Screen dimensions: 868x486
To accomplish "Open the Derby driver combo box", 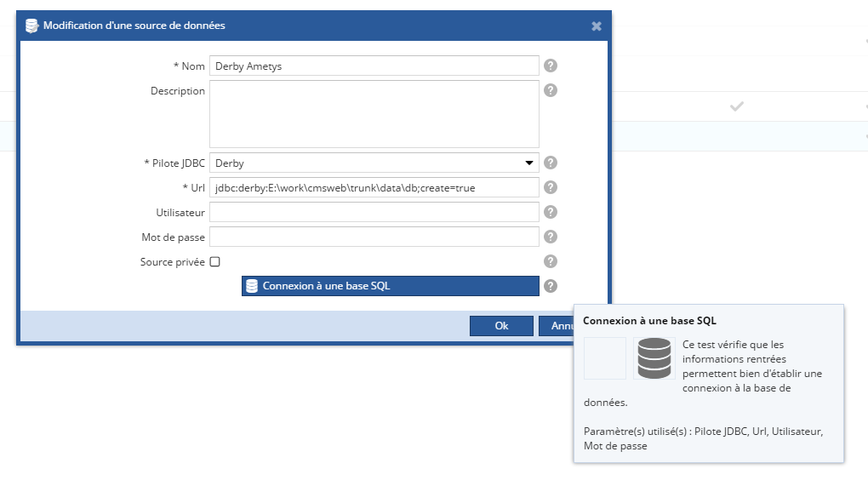I will (374, 163).
